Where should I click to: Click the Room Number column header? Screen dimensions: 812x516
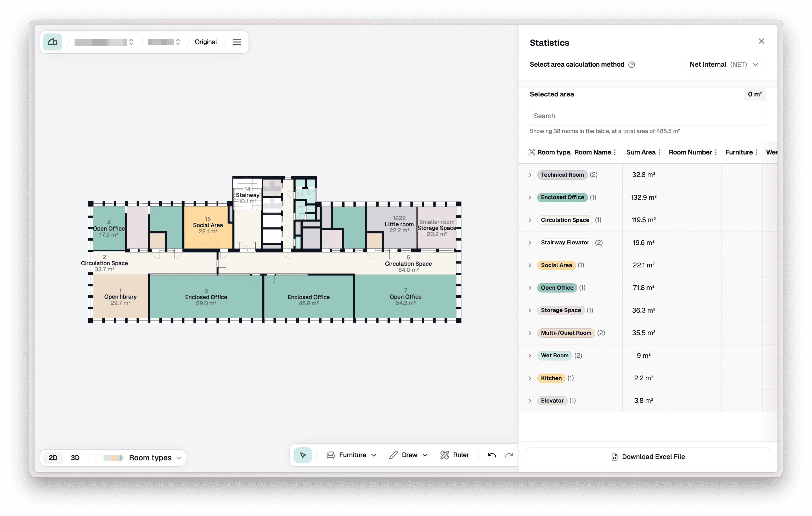point(690,152)
